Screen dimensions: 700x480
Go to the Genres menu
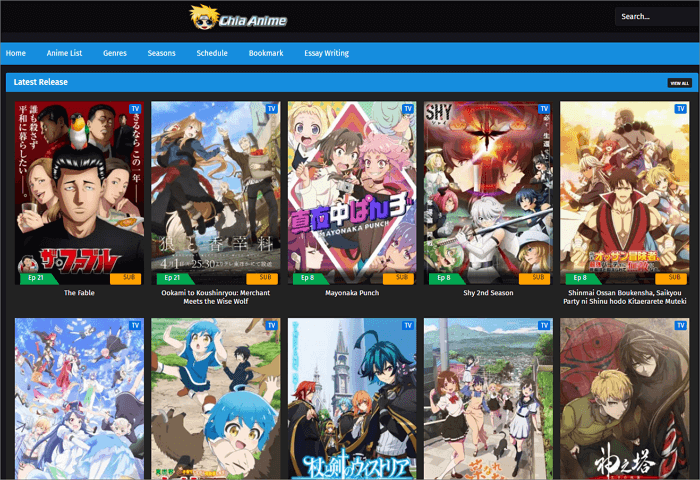(x=114, y=53)
